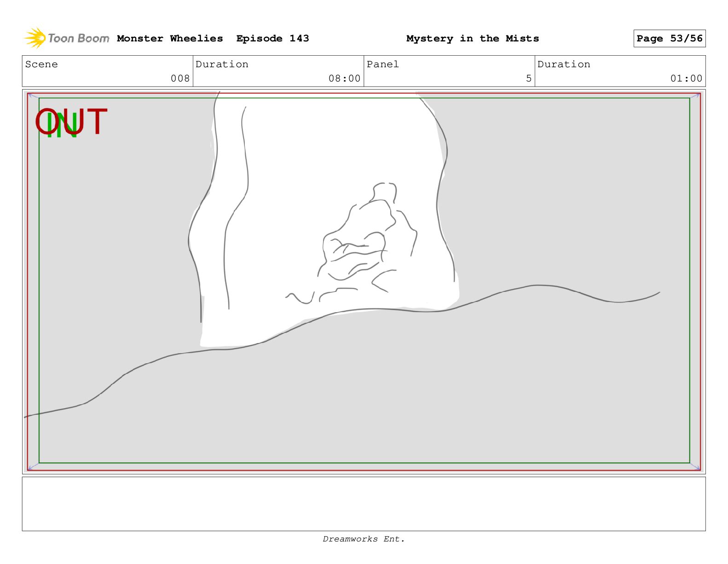Click the Scene value '008'
The width and height of the screenshot is (728, 564).
[x=180, y=79]
